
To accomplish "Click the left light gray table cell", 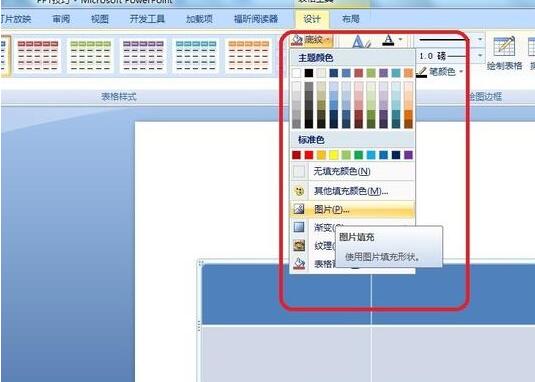I will (286, 354).
